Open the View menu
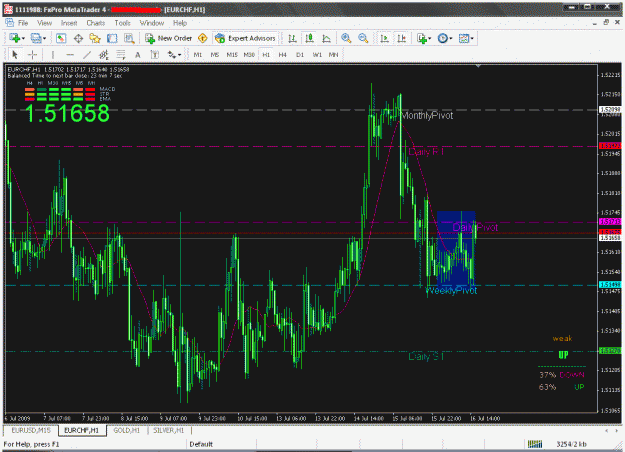The image size is (625, 452). coord(44,23)
